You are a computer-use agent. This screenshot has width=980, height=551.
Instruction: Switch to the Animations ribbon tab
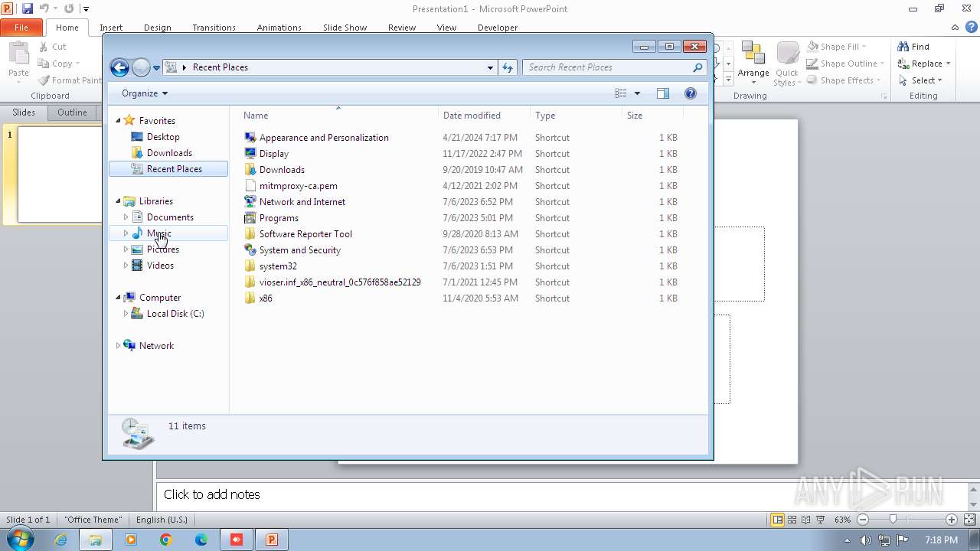pyautogui.click(x=279, y=28)
